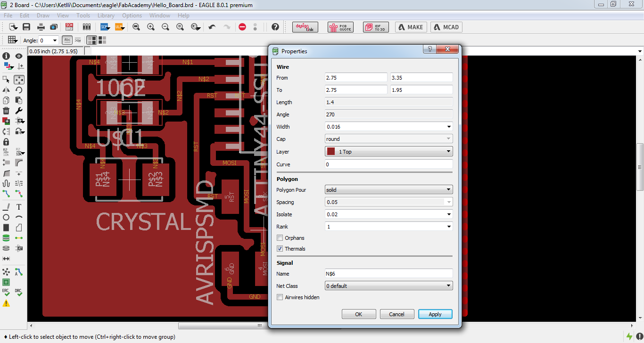Screen dimensions: 644x343
Task: Uncheck the Thermals checkbox
Action: click(x=280, y=249)
